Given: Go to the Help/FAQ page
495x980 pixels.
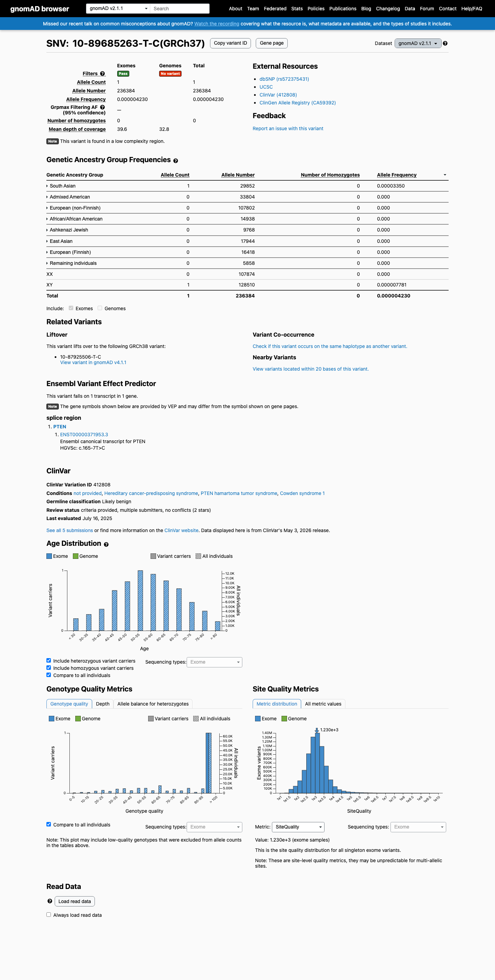Looking at the screenshot, I should [x=471, y=9].
